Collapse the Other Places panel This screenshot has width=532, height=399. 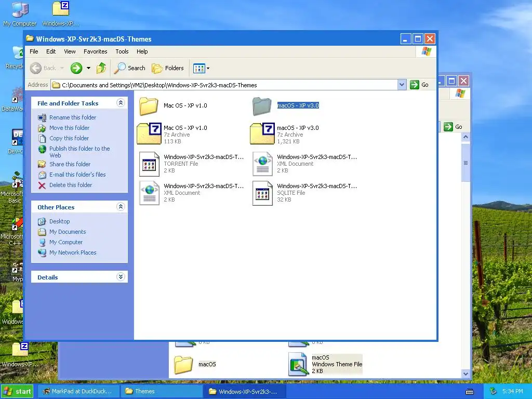coord(121,207)
